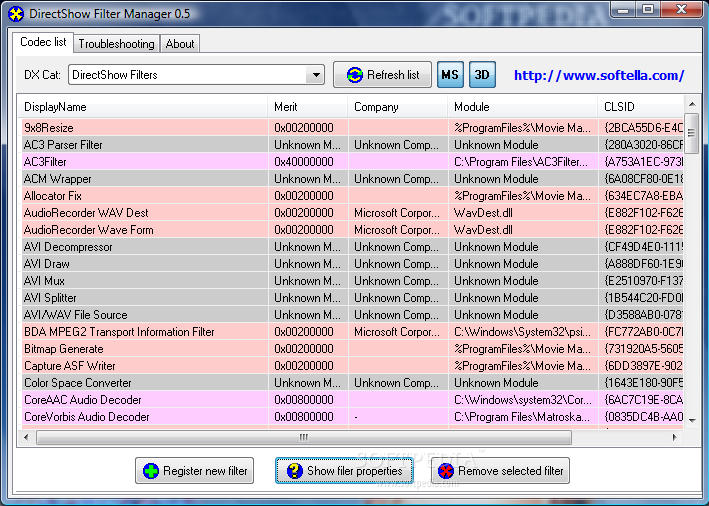Select the ACM Wrapper row
The width and height of the screenshot is (709, 506).
pyautogui.click(x=352, y=179)
